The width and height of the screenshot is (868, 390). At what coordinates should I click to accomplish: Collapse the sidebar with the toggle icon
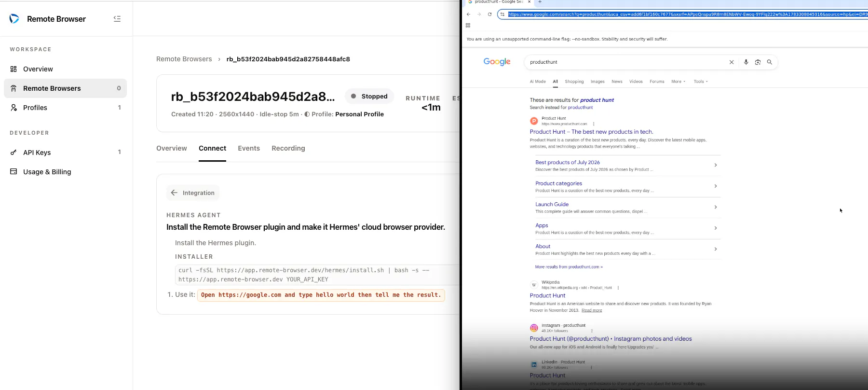[x=117, y=19]
